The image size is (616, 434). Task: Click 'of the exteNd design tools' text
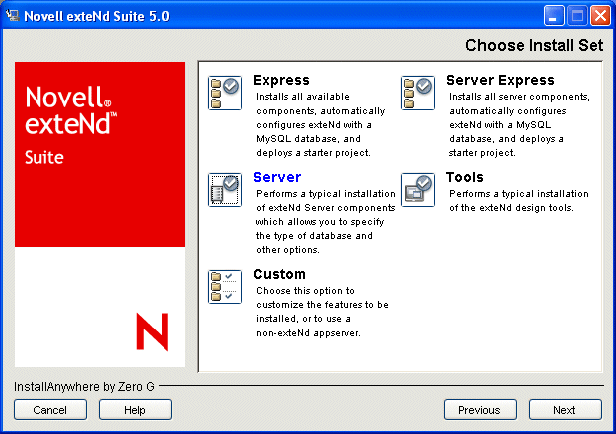(x=511, y=208)
